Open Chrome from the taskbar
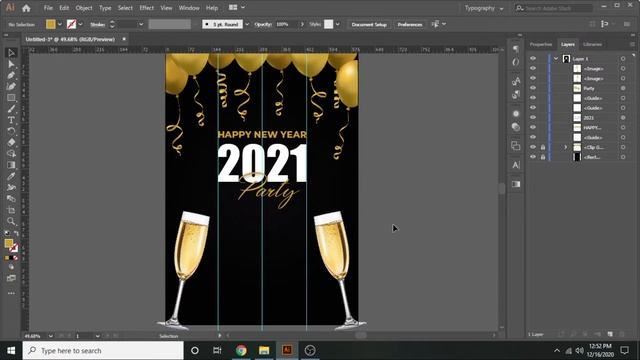 coord(241,350)
